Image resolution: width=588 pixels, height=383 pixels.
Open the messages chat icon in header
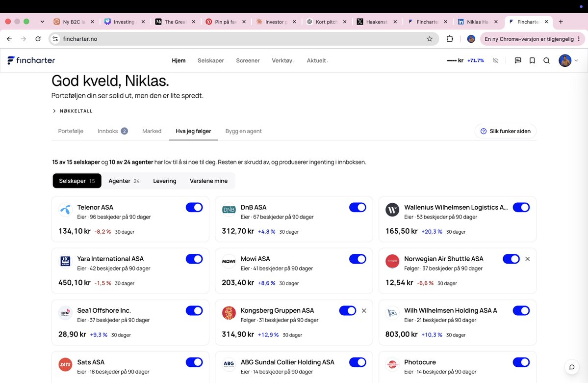(x=518, y=60)
